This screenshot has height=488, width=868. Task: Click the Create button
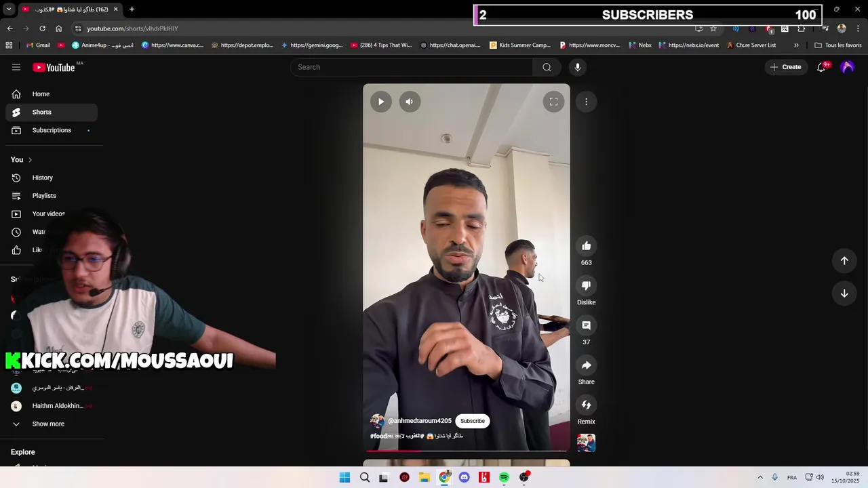pos(786,67)
